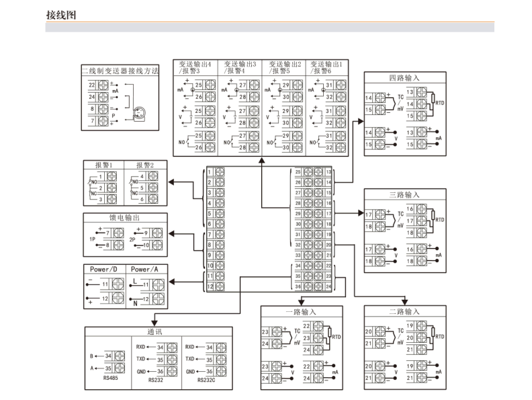Click terminal 22 screw in 二线制变送器接线方法 box

point(103,86)
